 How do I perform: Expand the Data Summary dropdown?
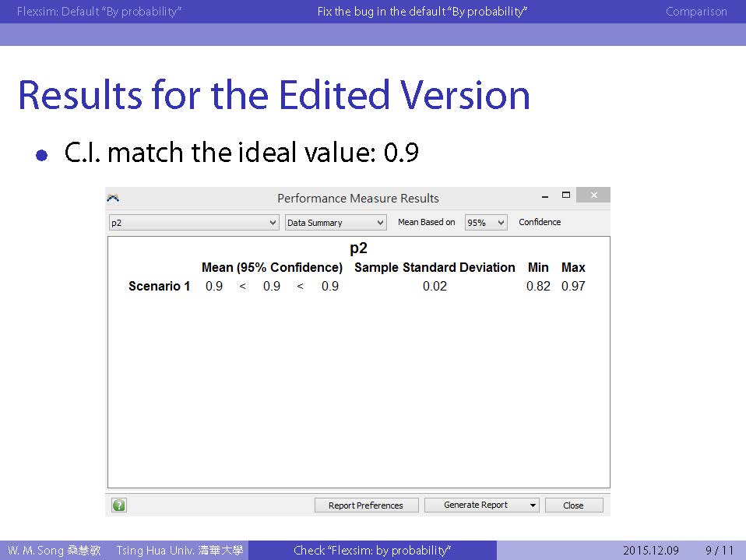point(336,223)
